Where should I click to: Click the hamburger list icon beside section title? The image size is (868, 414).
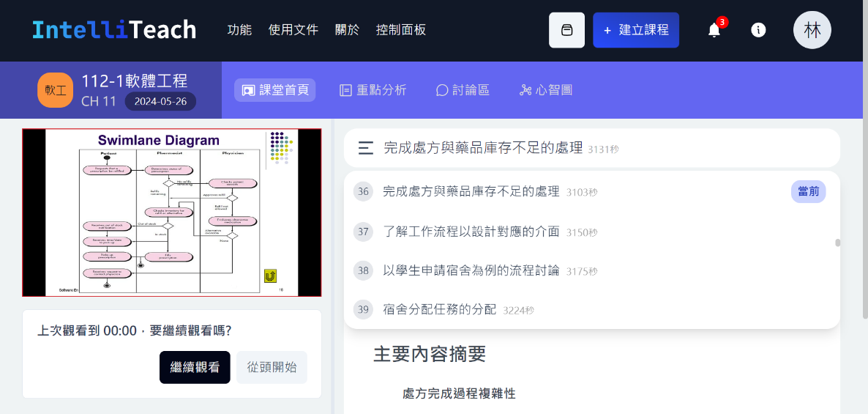365,148
